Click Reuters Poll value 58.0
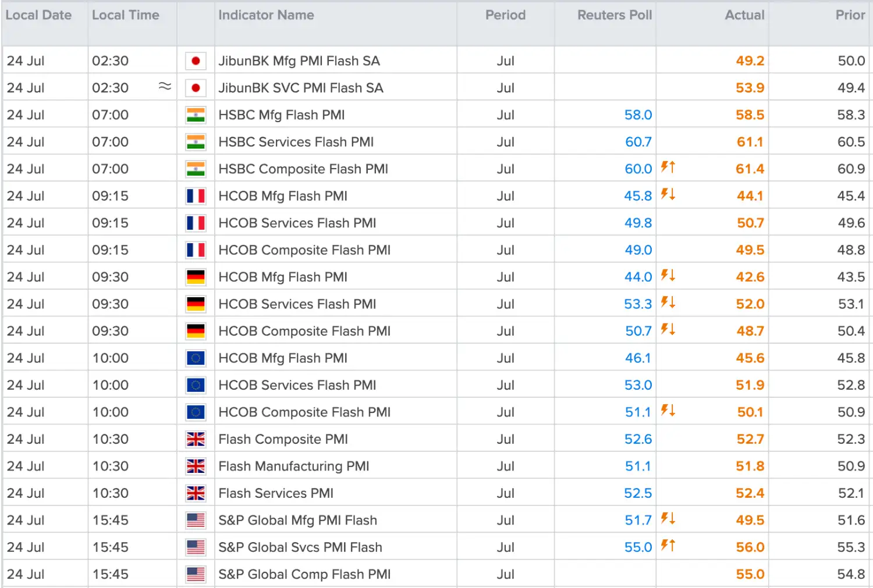This screenshot has height=588, width=873. tap(638, 115)
